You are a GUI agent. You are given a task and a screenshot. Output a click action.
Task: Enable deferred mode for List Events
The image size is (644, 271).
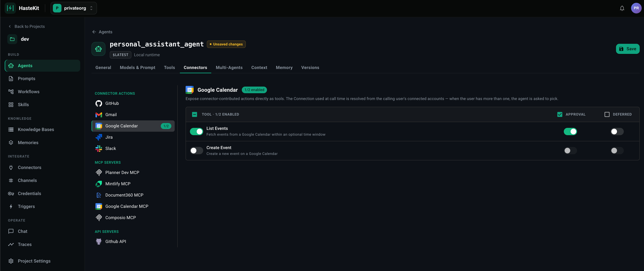pos(617,131)
